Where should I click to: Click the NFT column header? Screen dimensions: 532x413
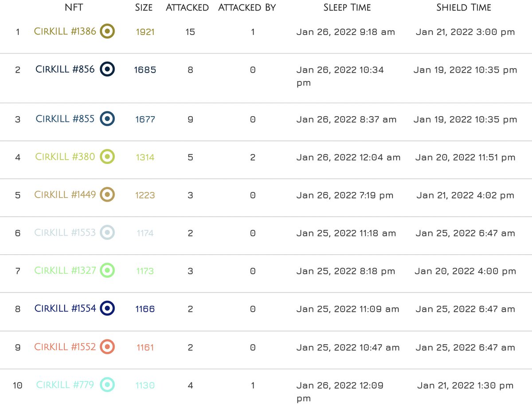coord(74,8)
